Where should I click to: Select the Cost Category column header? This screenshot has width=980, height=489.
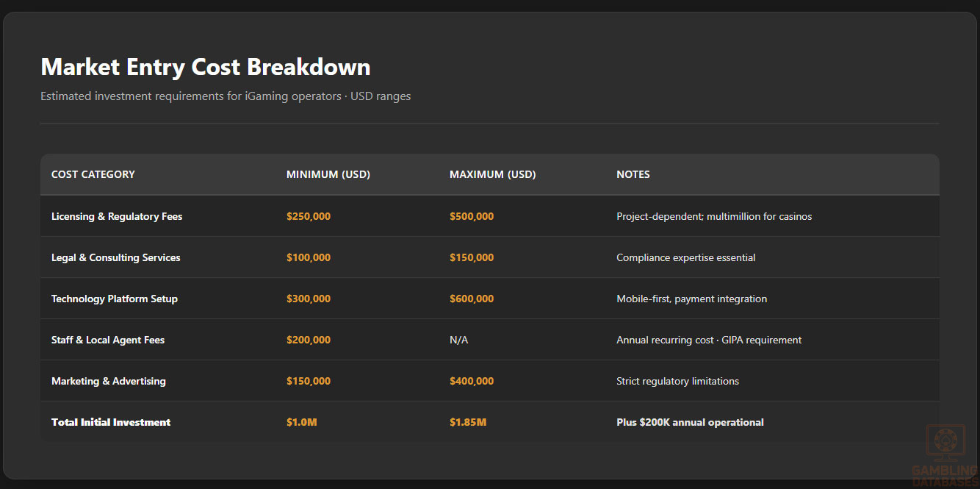click(93, 174)
